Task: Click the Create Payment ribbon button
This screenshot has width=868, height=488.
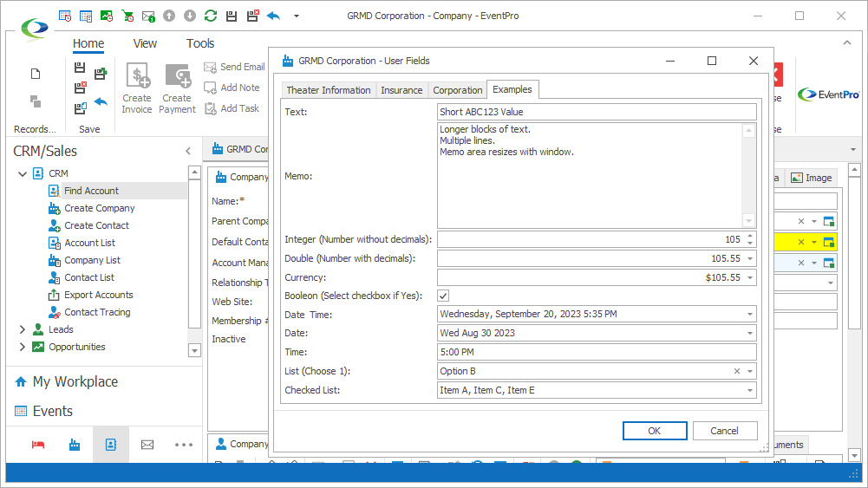Action: click(x=177, y=88)
